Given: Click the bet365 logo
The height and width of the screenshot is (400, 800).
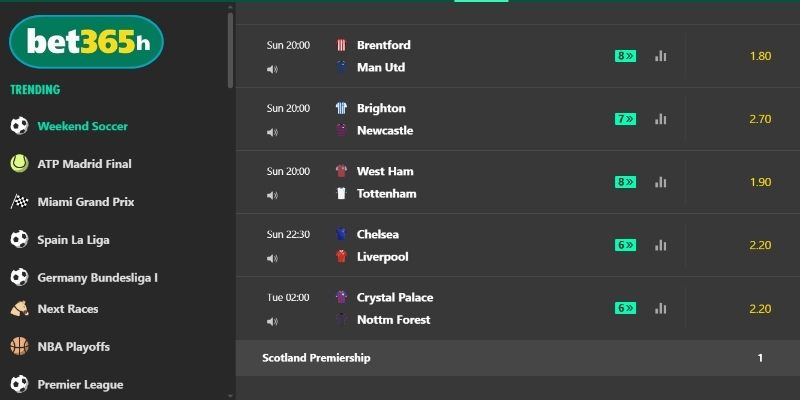Looking at the screenshot, I should (86, 42).
